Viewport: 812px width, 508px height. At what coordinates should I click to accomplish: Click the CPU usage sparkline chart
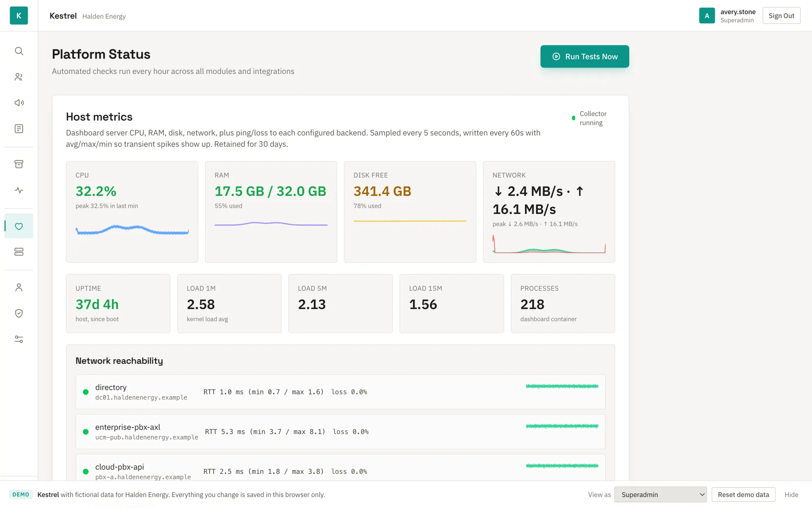click(x=132, y=230)
